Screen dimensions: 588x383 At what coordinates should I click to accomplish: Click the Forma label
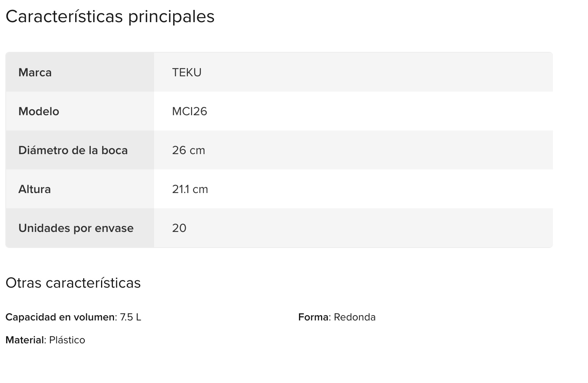click(x=313, y=317)
